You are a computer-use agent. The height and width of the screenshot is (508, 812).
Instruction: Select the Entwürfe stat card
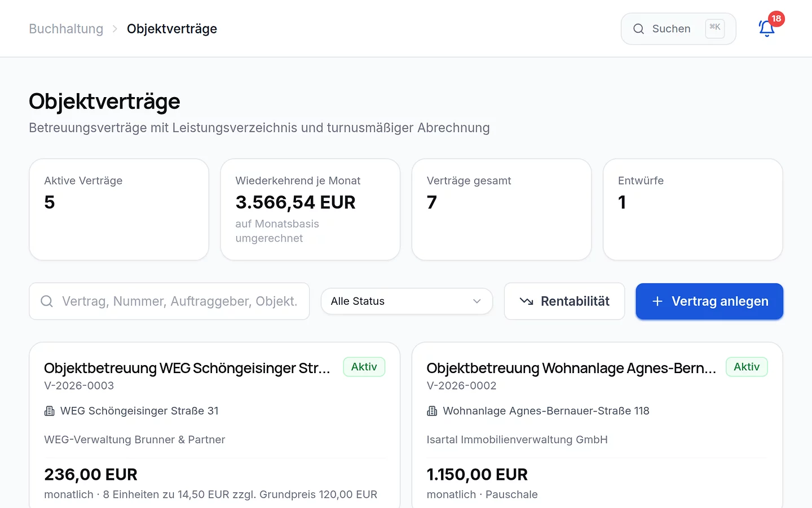point(693,209)
